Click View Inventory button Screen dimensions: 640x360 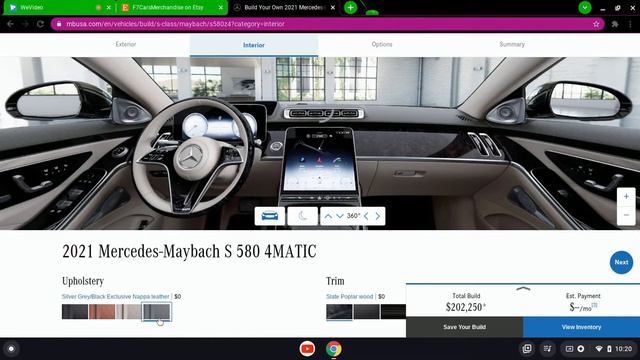coord(581,327)
